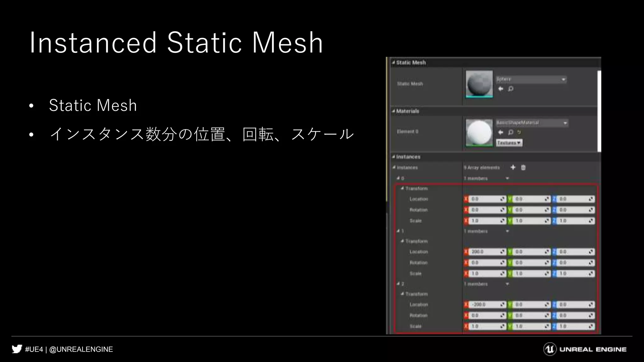Collapse instance element 0
The height and width of the screenshot is (362, 644).
tap(398, 178)
